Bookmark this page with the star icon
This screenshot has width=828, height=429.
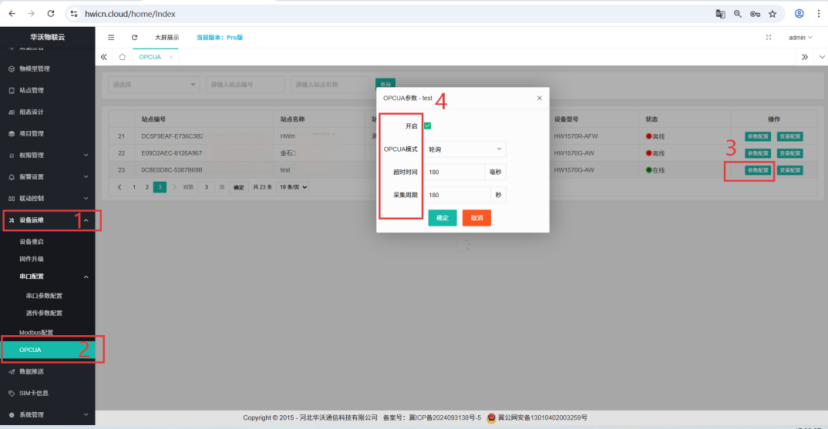[773, 14]
